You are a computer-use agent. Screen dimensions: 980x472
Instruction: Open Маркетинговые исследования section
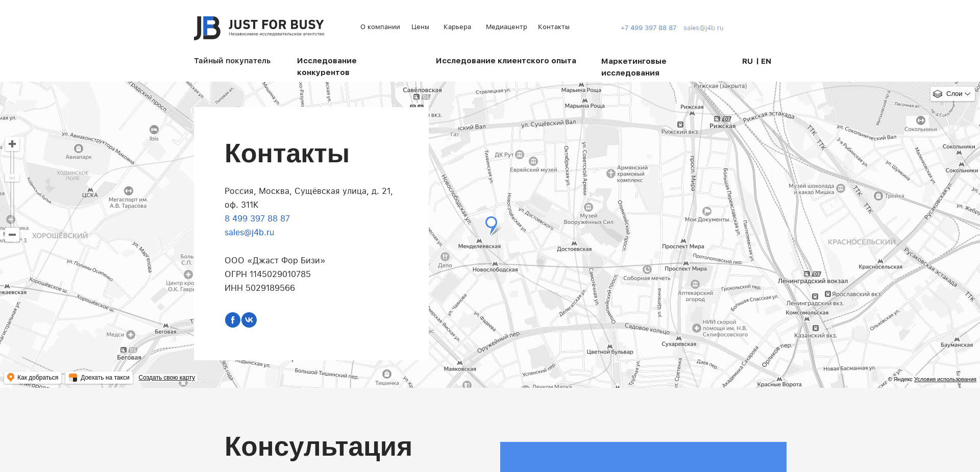point(633,67)
